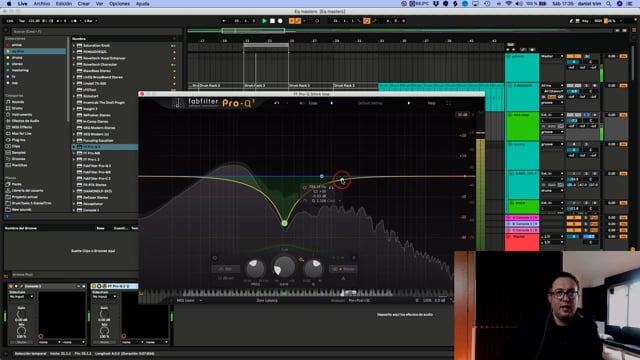Screen dimensions: 640x360
Task: Expand the Decapitator browser entry
Action: pyautogui.click(x=74, y=204)
